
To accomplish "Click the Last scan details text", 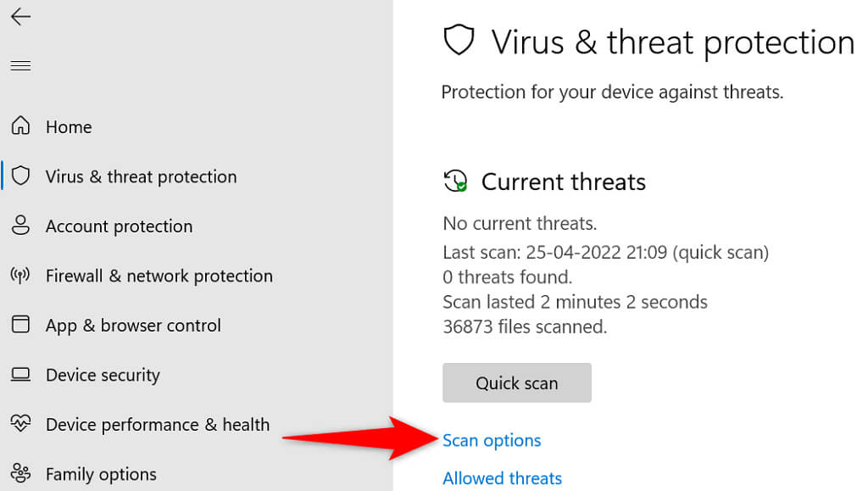I will click(605, 252).
